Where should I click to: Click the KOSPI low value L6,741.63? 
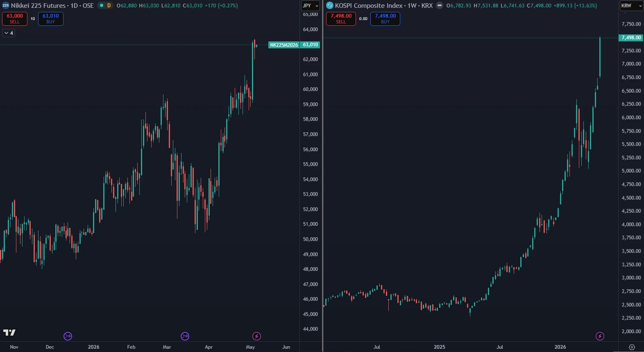pyautogui.click(x=512, y=6)
